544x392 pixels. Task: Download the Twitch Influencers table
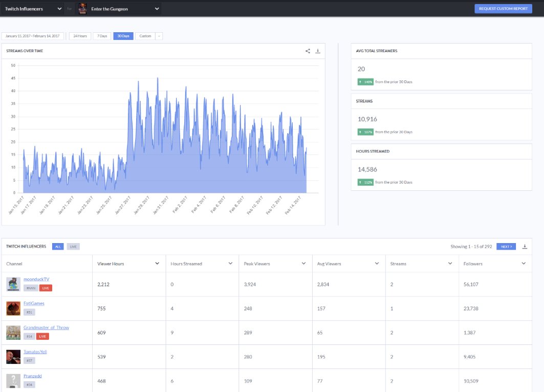click(525, 247)
